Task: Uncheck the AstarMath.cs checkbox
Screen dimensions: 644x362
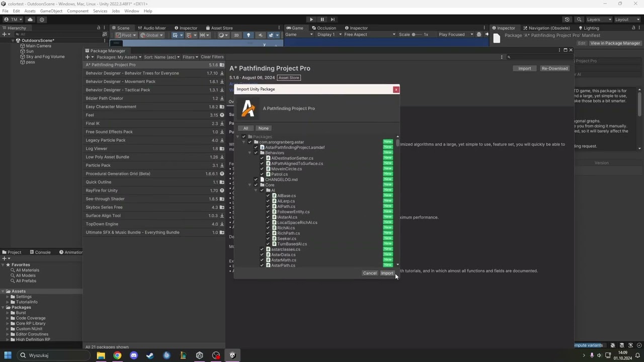Action: click(262, 260)
